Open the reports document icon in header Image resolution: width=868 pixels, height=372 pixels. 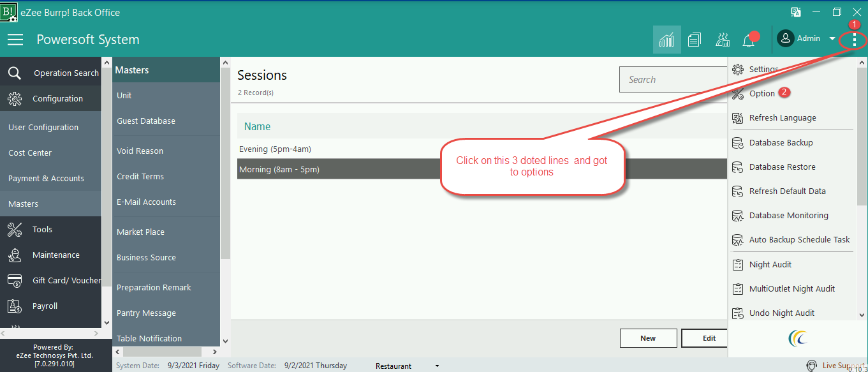pyautogui.click(x=695, y=40)
